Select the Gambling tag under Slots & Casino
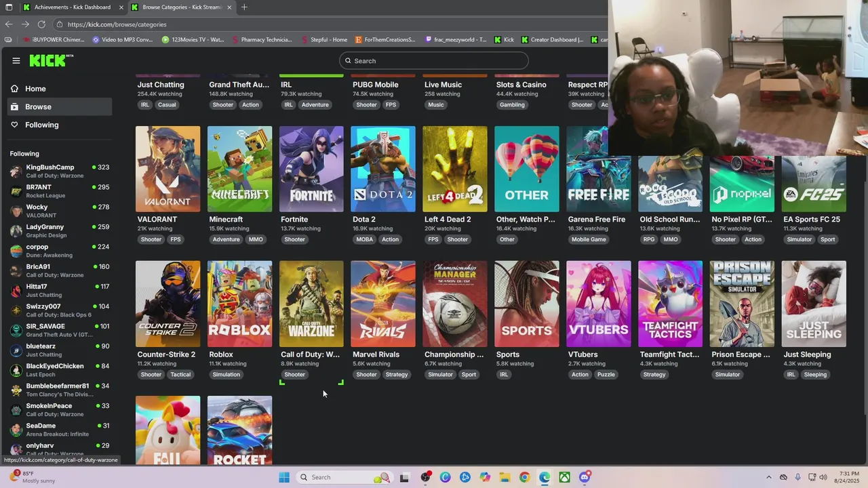868x488 pixels. [512, 105]
